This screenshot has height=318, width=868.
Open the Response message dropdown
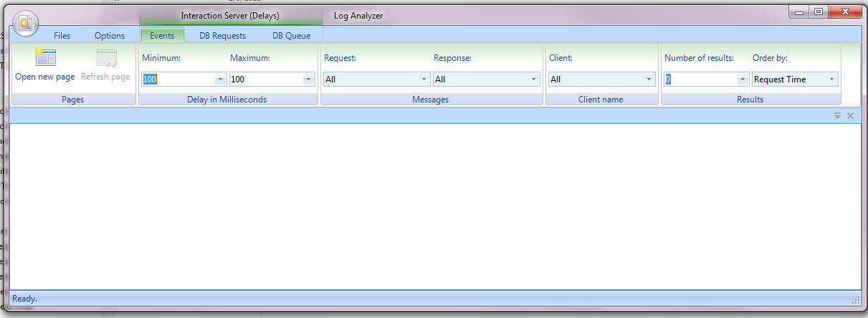(x=534, y=79)
